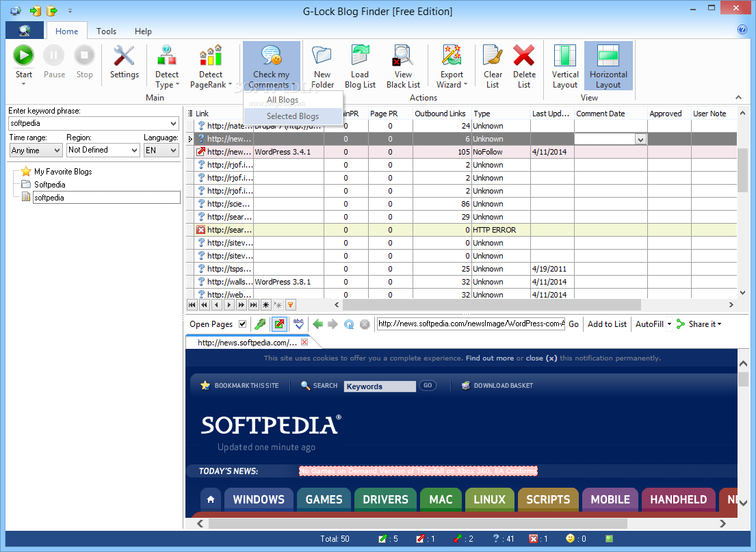This screenshot has width=756, height=552.
Task: Choose All Blogs menu item
Action: click(x=293, y=100)
